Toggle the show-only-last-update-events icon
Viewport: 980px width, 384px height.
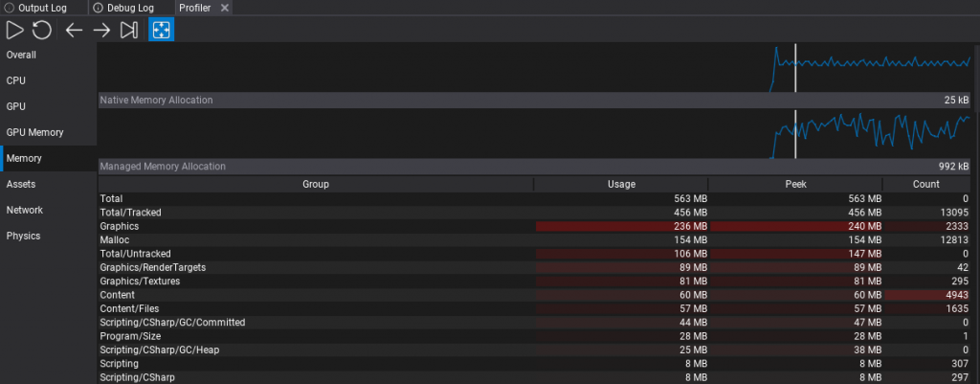[161, 31]
